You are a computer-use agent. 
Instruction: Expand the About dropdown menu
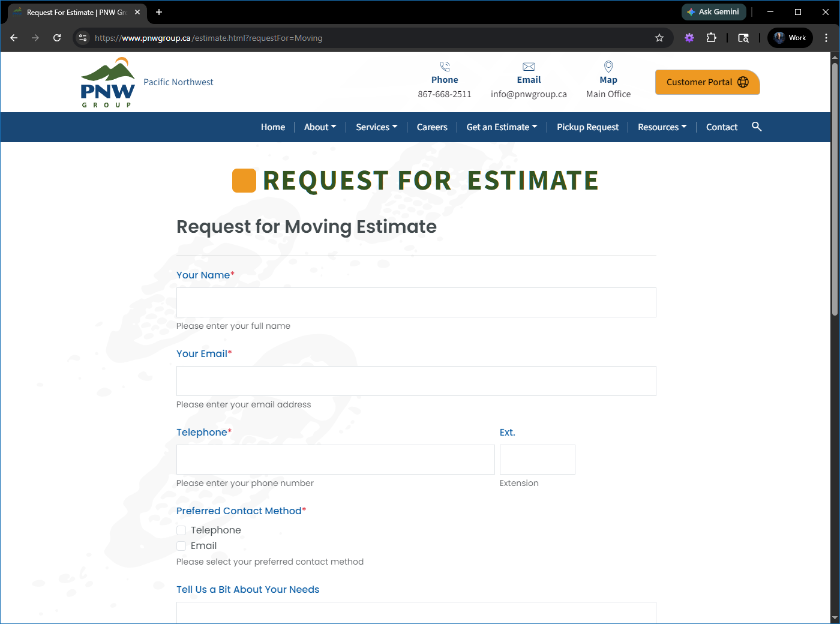[320, 127]
